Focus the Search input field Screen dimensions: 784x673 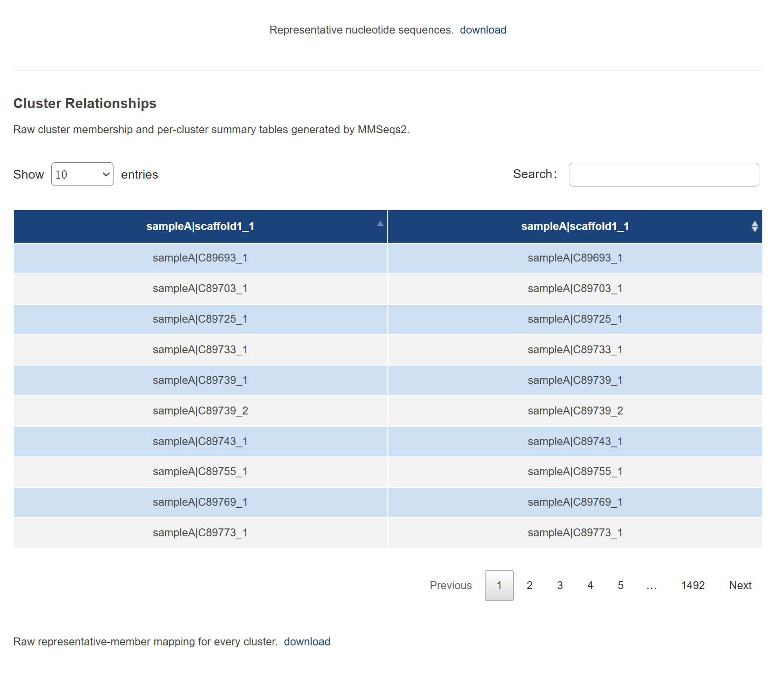(x=664, y=175)
